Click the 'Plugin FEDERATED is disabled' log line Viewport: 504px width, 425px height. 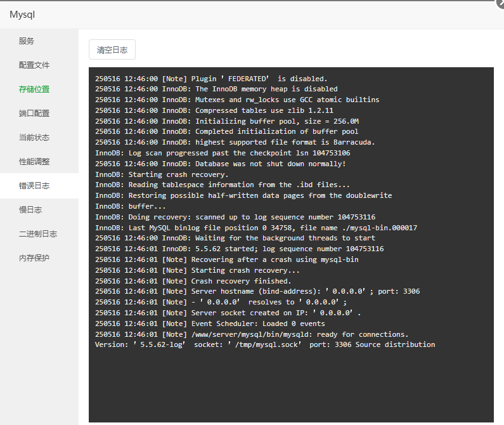pos(211,79)
